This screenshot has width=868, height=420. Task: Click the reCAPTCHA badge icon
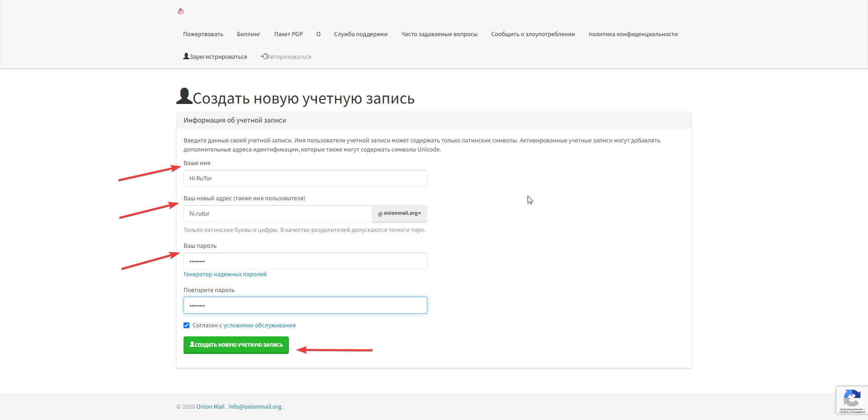[x=852, y=399]
